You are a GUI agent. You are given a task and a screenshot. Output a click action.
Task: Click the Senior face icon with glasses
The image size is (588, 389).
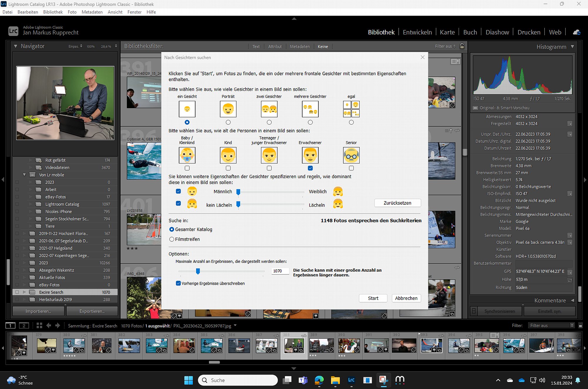pyautogui.click(x=351, y=155)
